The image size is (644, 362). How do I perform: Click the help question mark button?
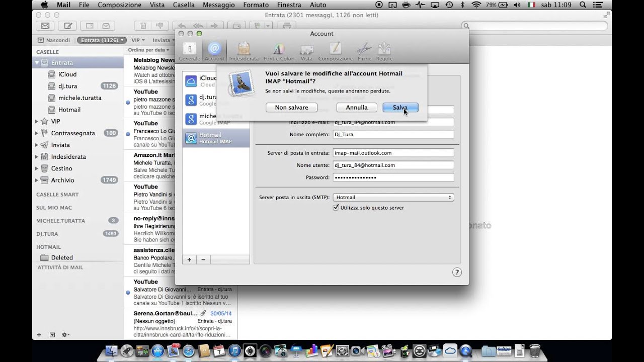click(457, 272)
